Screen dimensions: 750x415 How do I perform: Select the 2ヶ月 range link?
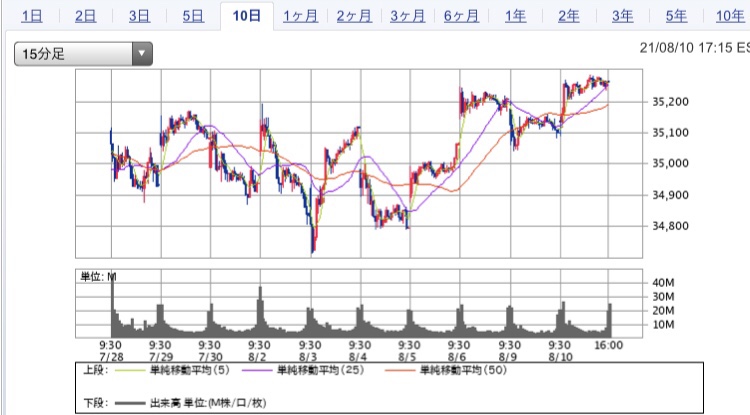point(354,16)
